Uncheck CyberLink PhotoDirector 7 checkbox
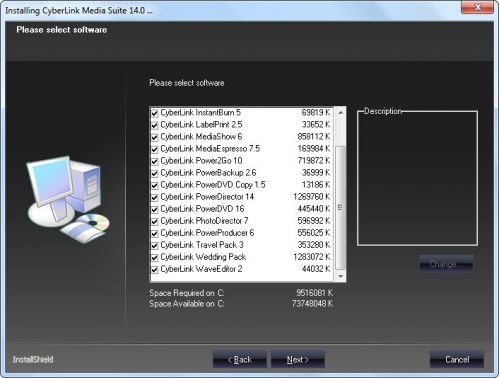The height and width of the screenshot is (378, 499). [x=154, y=221]
